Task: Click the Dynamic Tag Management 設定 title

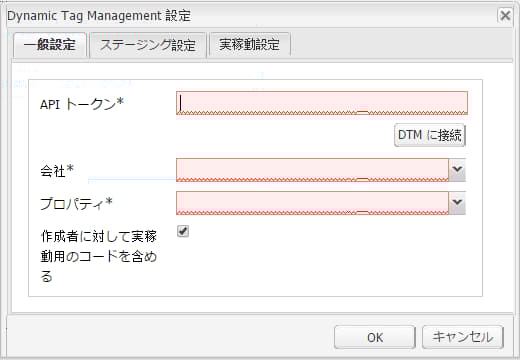Action: coord(99,16)
